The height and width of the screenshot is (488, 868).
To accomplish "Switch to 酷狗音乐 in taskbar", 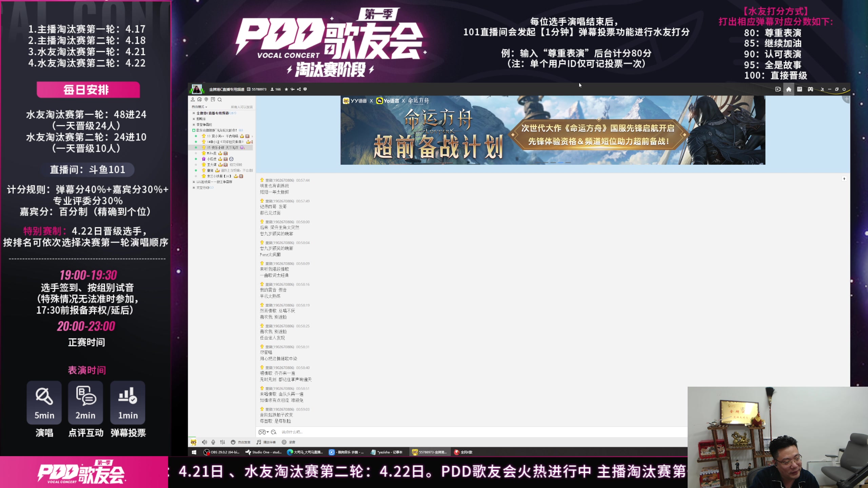I will (x=347, y=452).
